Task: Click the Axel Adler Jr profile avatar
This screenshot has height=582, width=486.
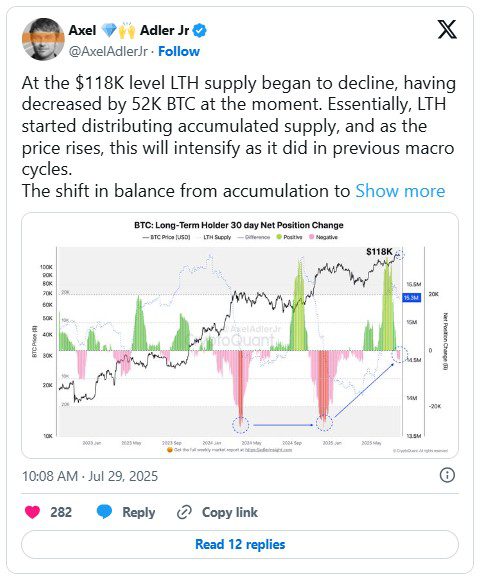Action: click(43, 39)
